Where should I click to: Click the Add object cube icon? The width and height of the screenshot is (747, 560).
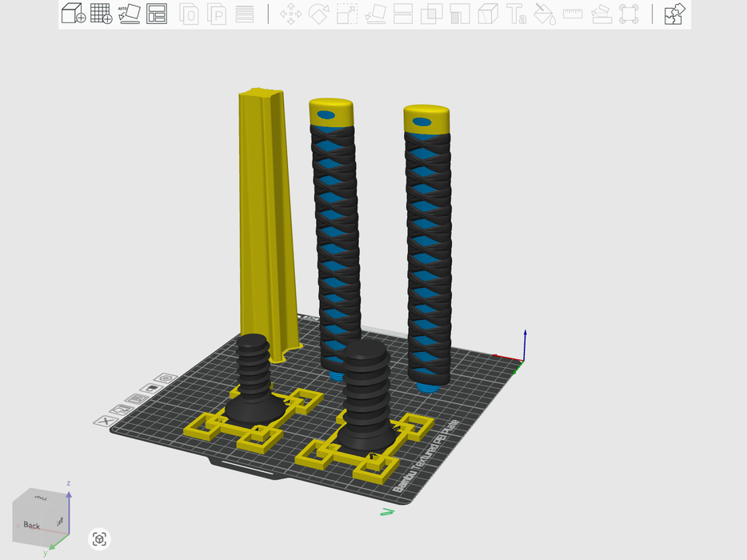tap(73, 14)
